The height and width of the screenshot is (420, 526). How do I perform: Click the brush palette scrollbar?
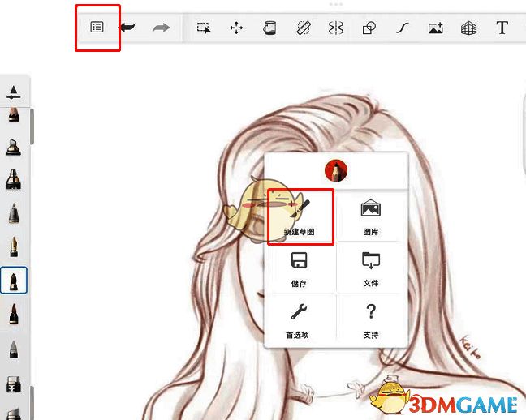click(x=32, y=126)
